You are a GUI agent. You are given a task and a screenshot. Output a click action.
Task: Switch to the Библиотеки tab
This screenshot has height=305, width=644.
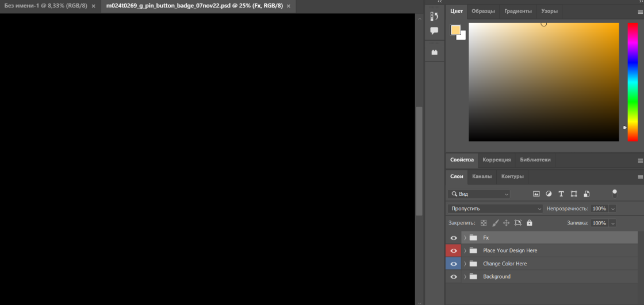tap(535, 160)
